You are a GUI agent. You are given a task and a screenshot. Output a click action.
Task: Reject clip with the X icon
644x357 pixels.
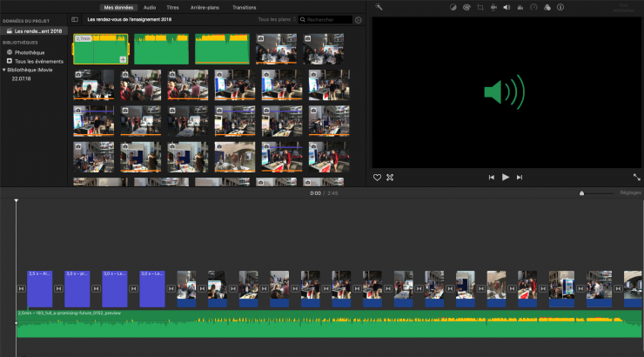(390, 177)
